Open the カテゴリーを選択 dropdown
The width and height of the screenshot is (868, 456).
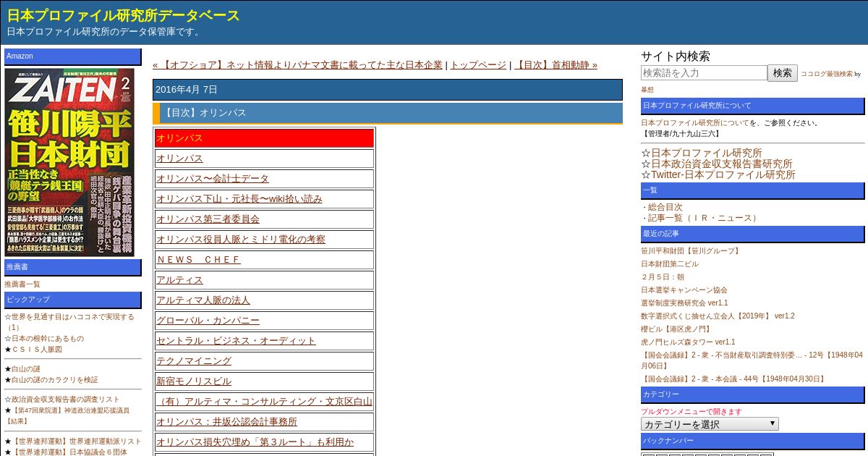click(x=710, y=424)
